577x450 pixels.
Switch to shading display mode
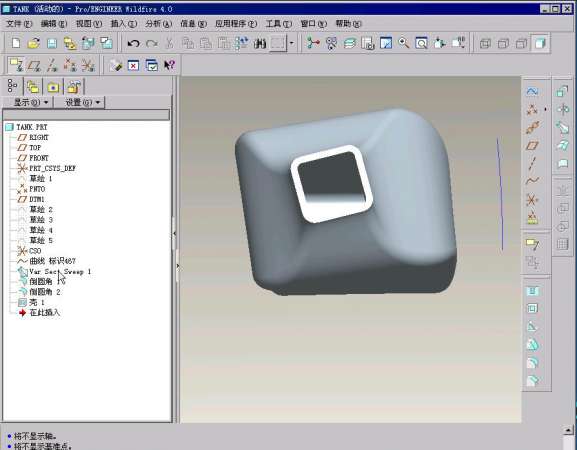(x=540, y=43)
